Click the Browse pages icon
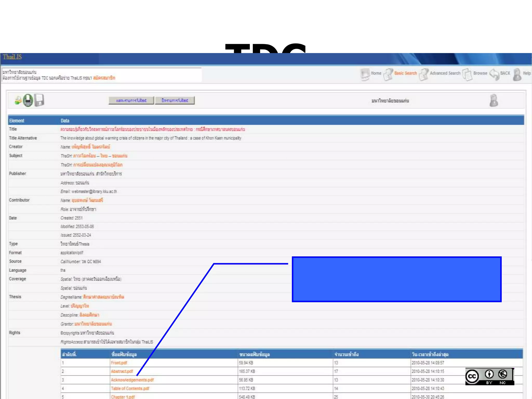Screen dimensions: 532x399 pyautogui.click(x=467, y=74)
